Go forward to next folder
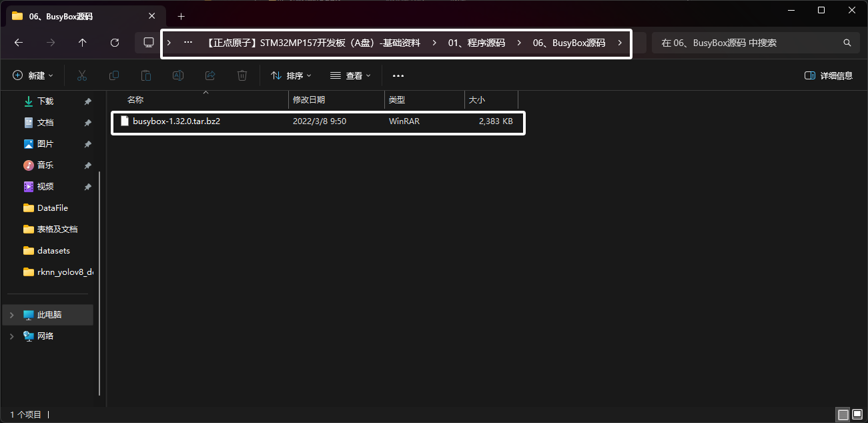This screenshot has height=423, width=868. (51, 43)
